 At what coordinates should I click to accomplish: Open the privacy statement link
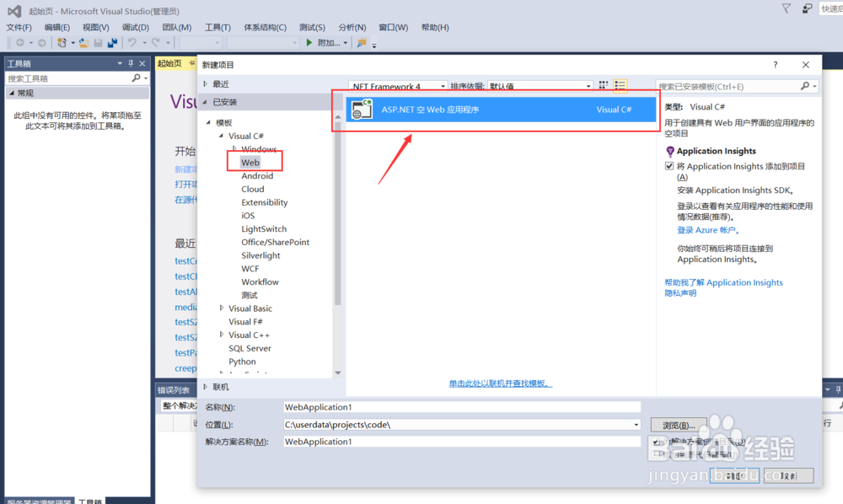click(680, 292)
